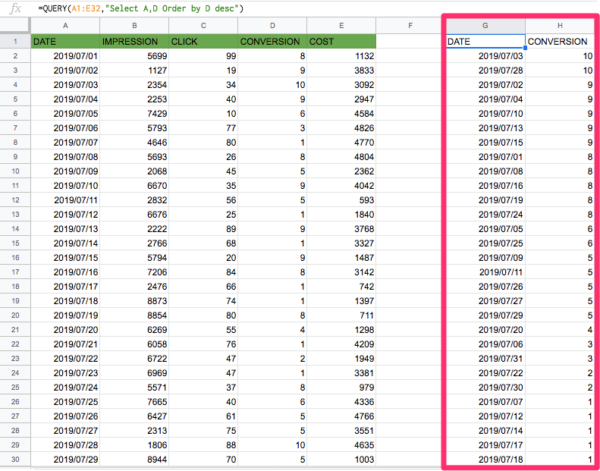This screenshot has width=600, height=471.
Task: Select column H header
Action: point(560,26)
